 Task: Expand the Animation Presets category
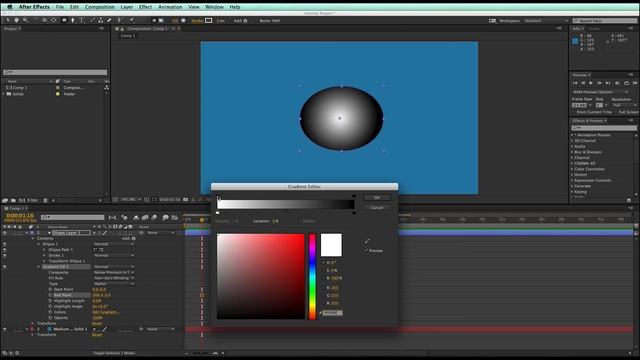[x=572, y=135]
